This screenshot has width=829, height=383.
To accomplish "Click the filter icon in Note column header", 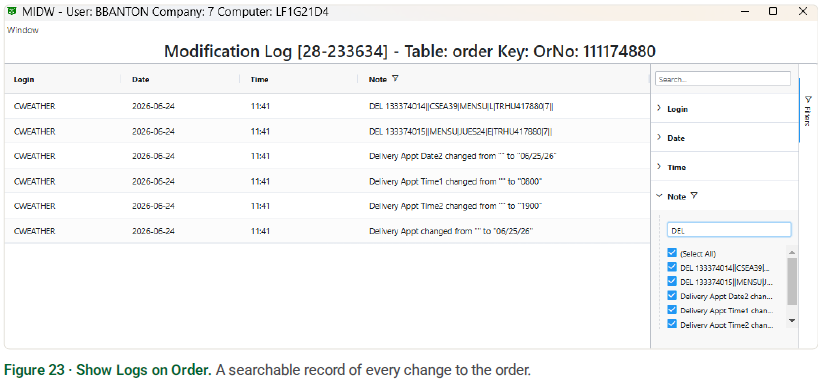I will point(395,79).
